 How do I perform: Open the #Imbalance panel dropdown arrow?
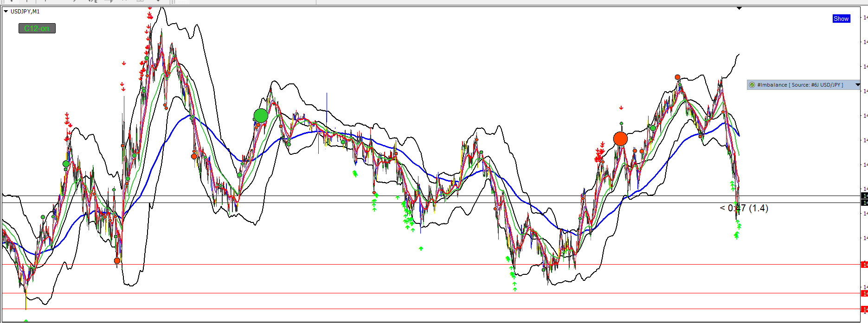[x=858, y=85]
